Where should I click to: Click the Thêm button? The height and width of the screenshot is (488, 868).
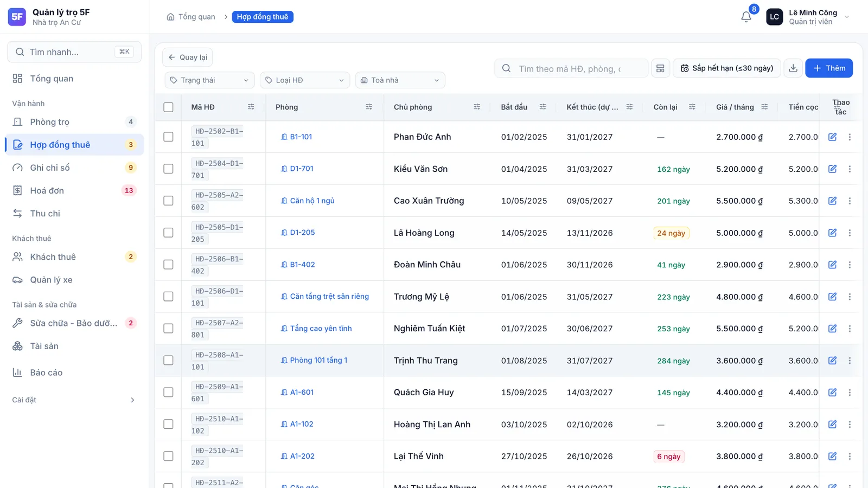[829, 68]
